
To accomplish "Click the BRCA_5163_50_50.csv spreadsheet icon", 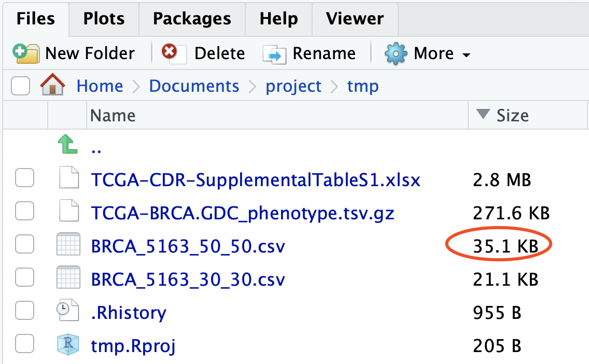I will pos(67,246).
